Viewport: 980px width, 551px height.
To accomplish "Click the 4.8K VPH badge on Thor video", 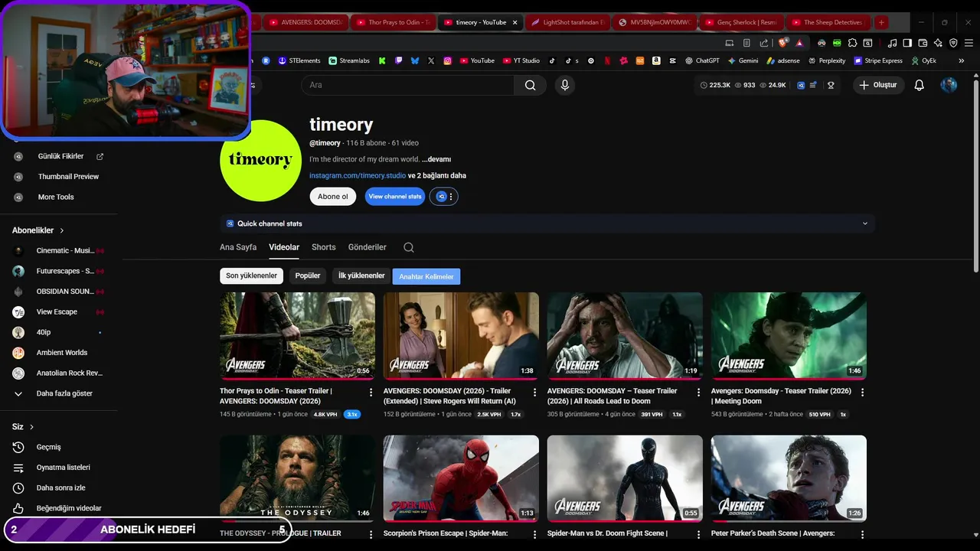I will click(x=325, y=414).
